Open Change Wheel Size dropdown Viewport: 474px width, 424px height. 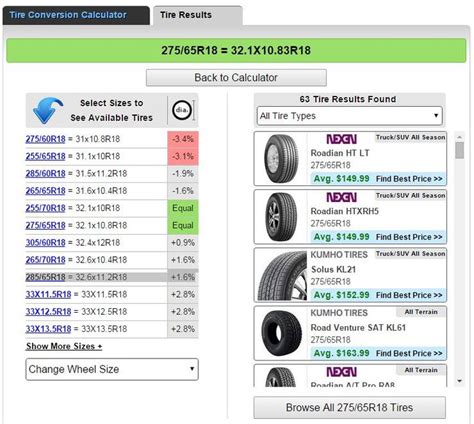[x=112, y=369]
